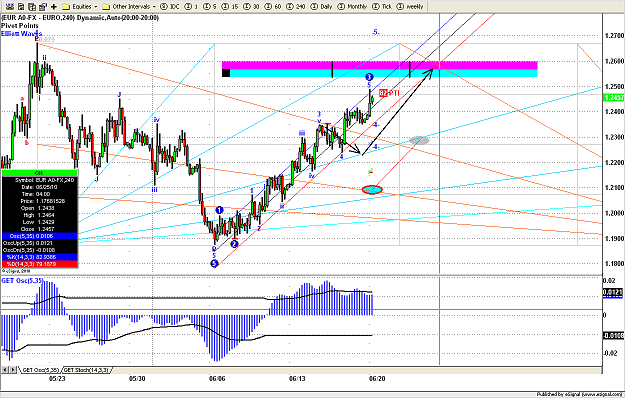Click the 06/06 date label
The image size is (625, 398).
coord(217,378)
